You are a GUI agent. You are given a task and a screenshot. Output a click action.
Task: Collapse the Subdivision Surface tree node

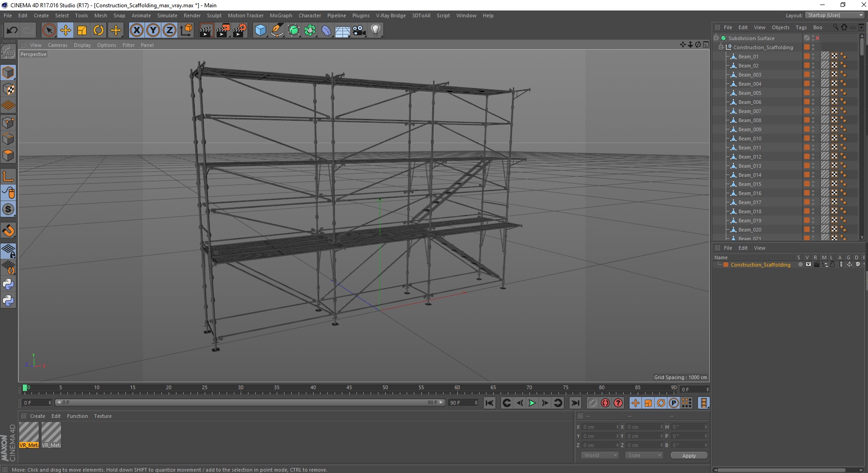point(716,38)
